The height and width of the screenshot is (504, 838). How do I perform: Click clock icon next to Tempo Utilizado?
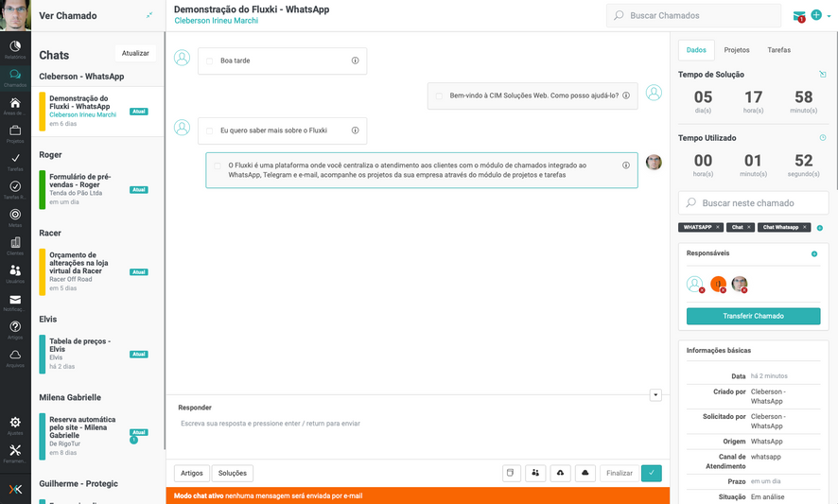tap(823, 138)
